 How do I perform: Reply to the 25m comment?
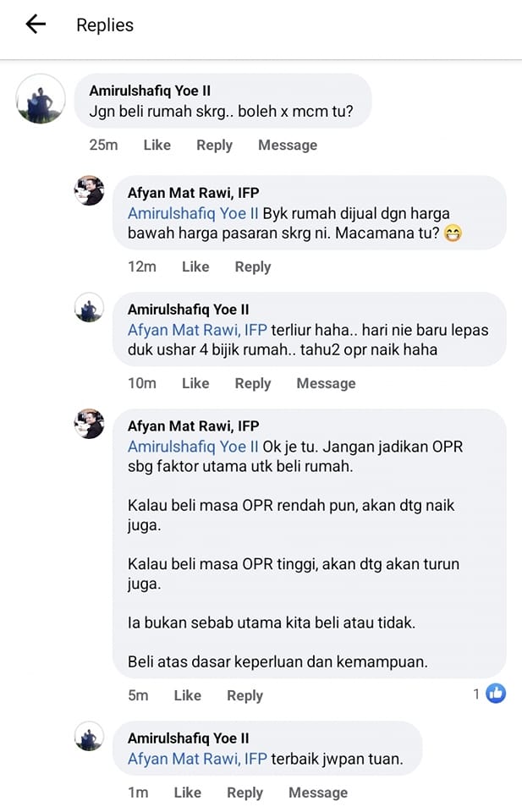coord(214,145)
